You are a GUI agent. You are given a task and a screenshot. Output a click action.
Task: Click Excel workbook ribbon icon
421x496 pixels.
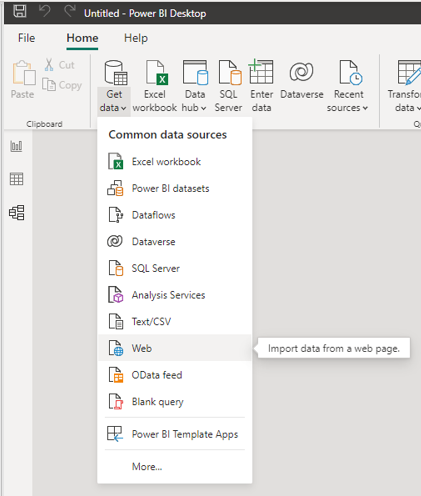tap(157, 73)
